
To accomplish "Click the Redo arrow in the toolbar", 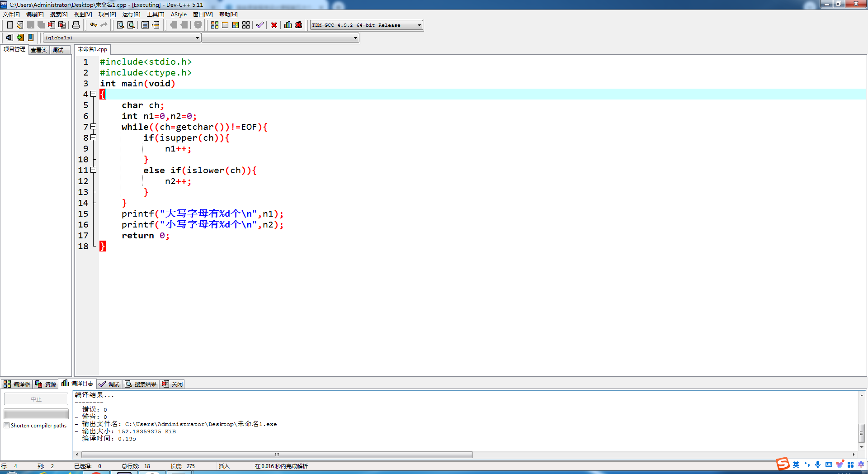I will (104, 25).
